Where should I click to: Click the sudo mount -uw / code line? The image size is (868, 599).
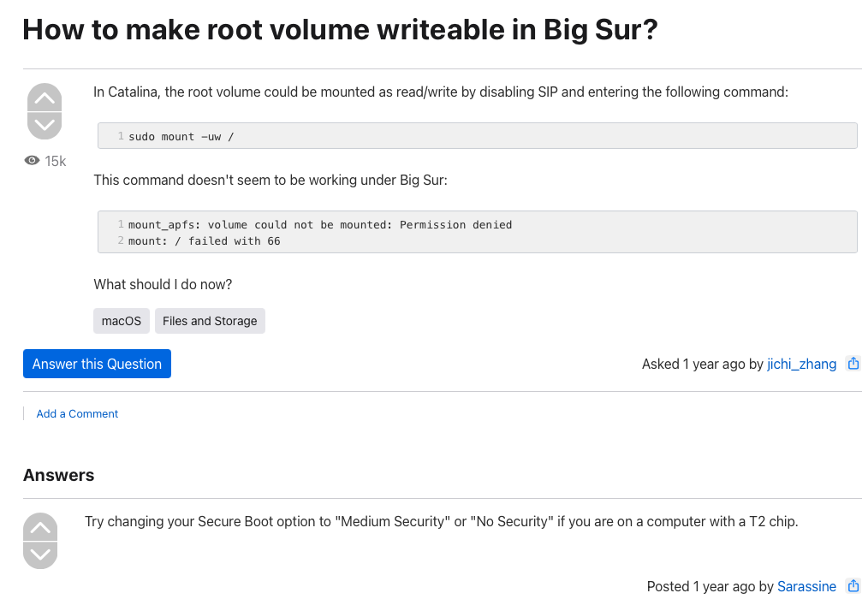tap(181, 137)
